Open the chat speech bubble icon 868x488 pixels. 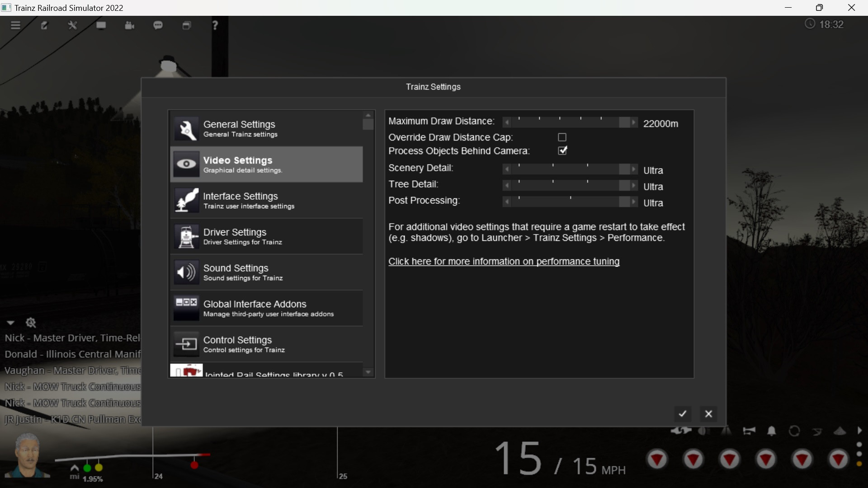[158, 25]
